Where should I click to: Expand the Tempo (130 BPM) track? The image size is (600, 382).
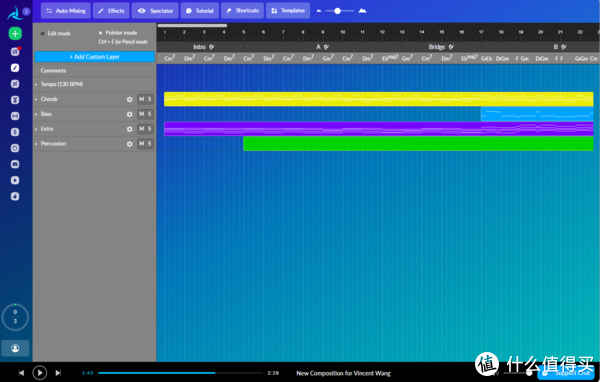[36, 84]
